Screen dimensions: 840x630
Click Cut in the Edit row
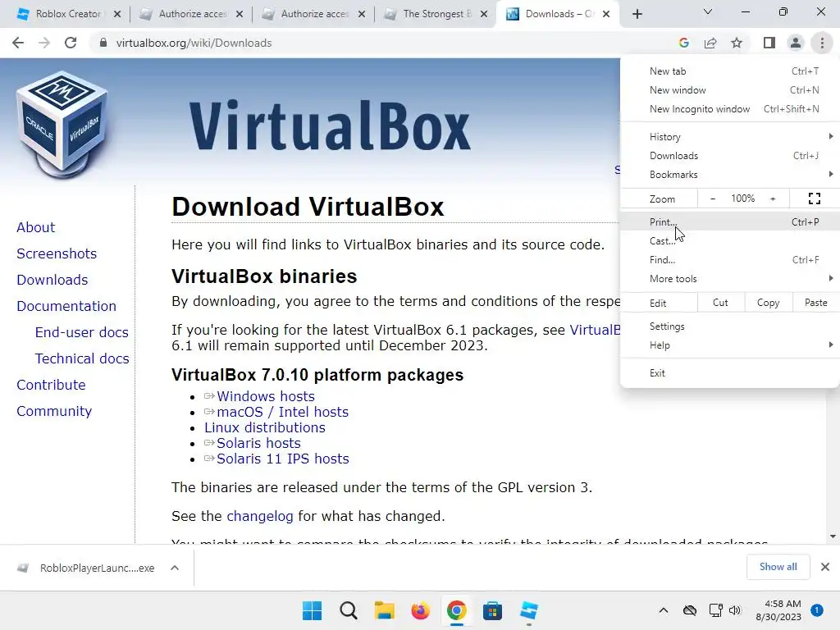pos(720,303)
